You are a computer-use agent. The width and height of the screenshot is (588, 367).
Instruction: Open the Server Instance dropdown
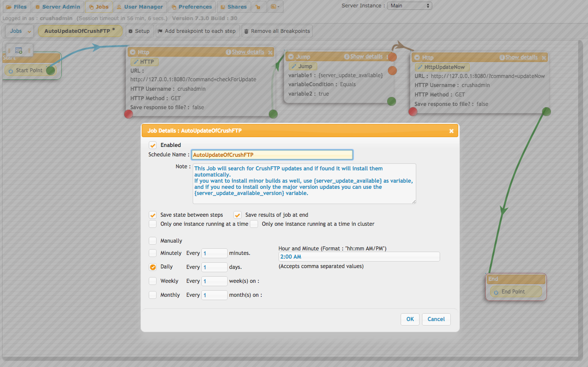(x=409, y=6)
